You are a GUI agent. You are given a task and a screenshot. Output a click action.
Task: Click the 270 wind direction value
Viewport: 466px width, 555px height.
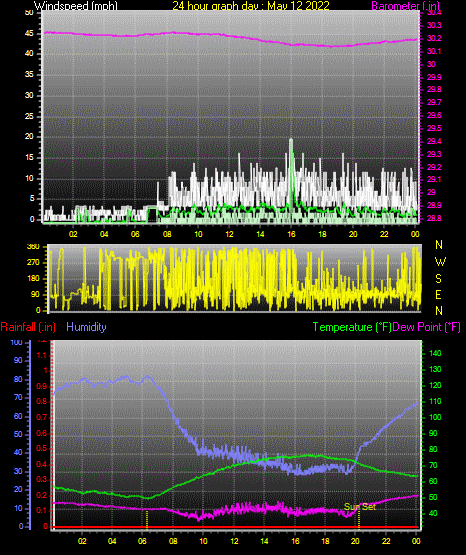click(33, 263)
